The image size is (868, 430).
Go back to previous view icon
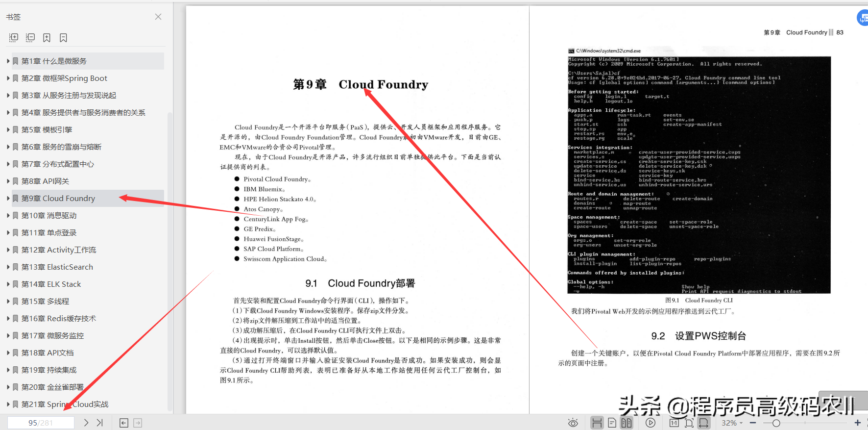[124, 423]
